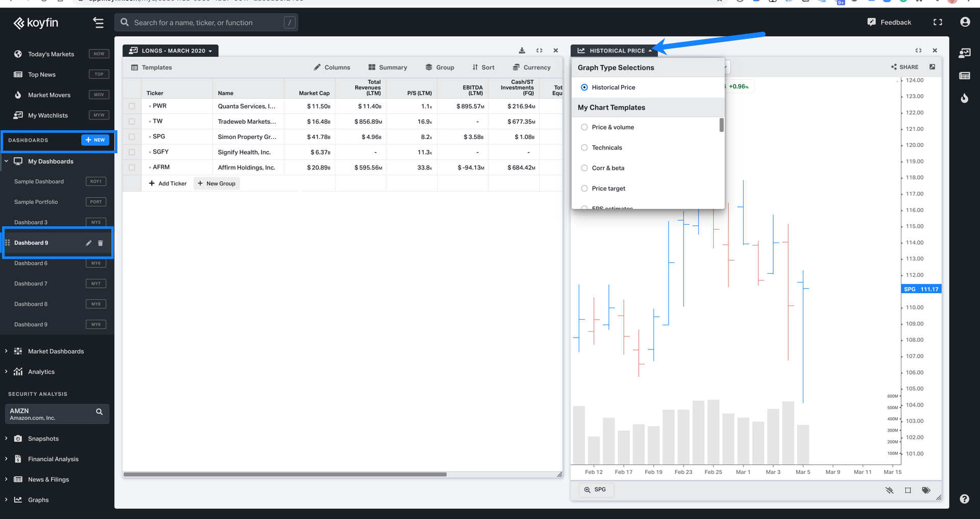This screenshot has height=519, width=980.
Task: Select Historical Price radio button
Action: [584, 87]
